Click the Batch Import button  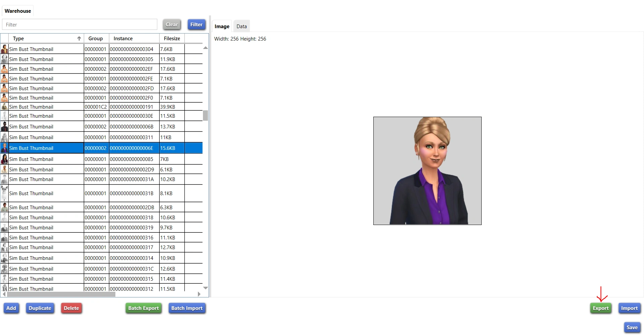tap(187, 308)
